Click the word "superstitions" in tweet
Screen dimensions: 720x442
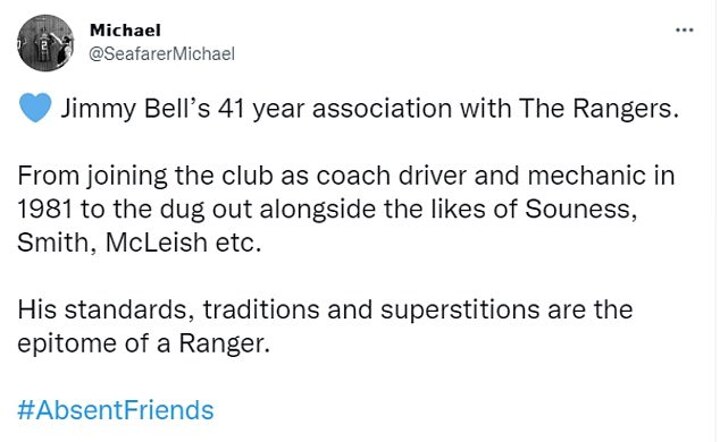[x=460, y=311]
